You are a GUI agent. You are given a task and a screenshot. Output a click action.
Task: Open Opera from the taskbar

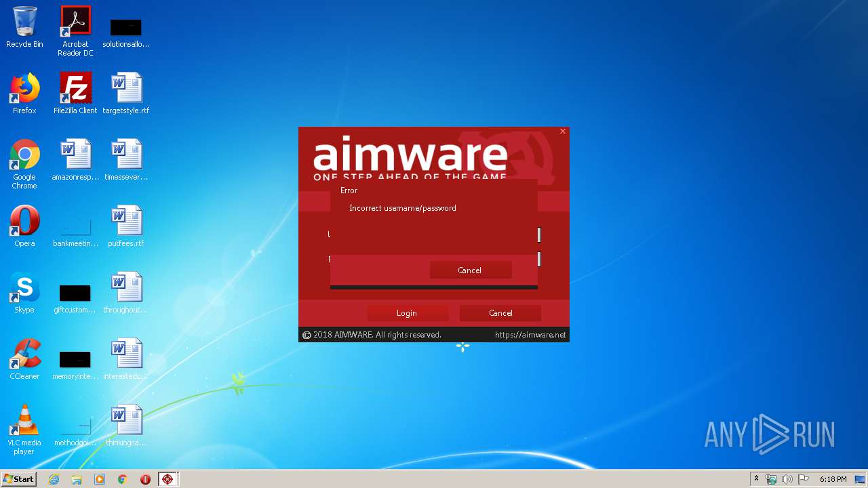click(x=145, y=479)
